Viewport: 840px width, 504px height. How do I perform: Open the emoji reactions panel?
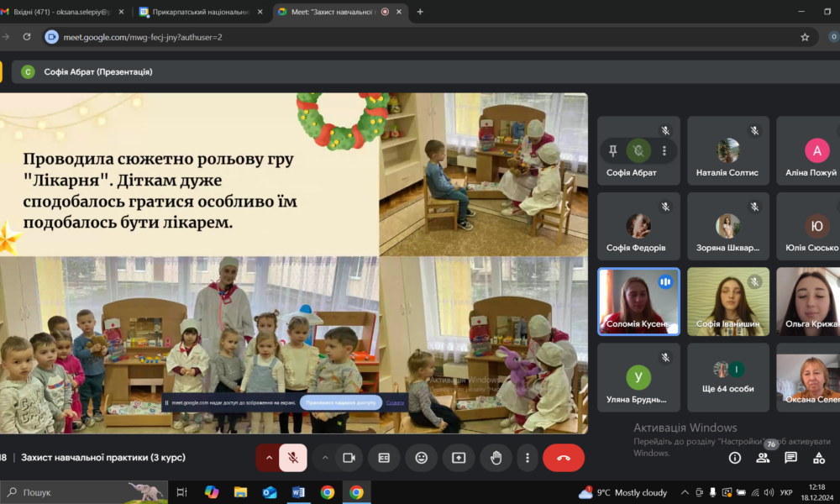(x=421, y=458)
